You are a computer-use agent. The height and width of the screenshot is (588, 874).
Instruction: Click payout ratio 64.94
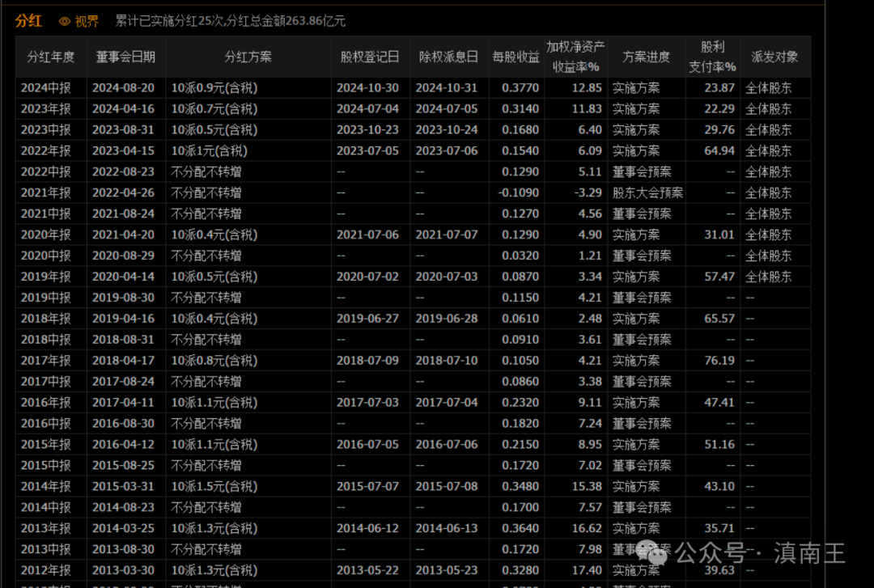[719, 151]
